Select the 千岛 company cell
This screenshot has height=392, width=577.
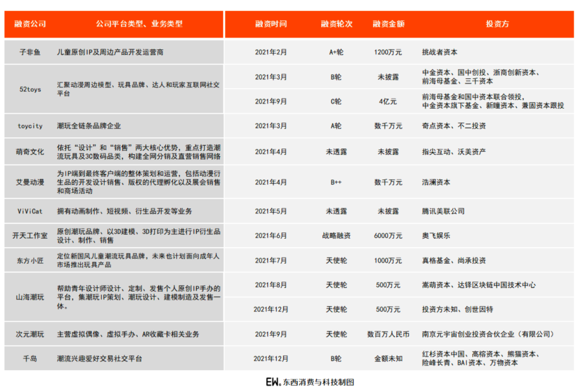(30, 358)
